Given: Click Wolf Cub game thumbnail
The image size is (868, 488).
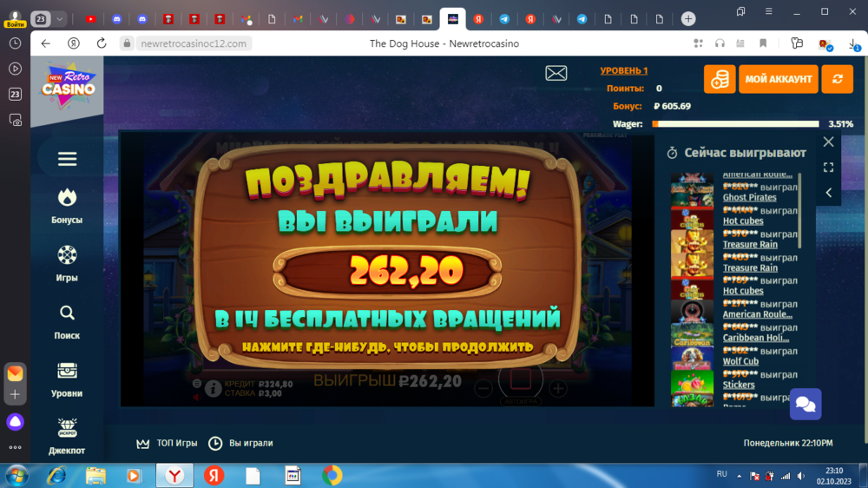Looking at the screenshot, I should click(692, 359).
